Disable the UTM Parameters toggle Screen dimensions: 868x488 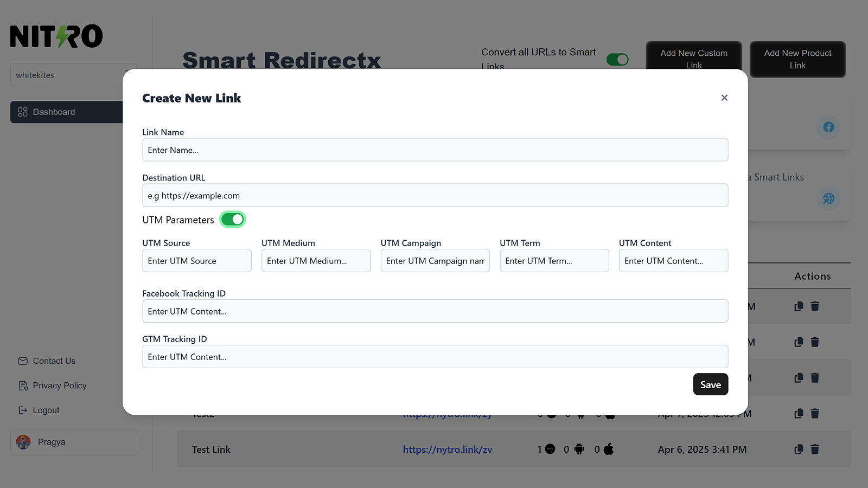tap(232, 219)
